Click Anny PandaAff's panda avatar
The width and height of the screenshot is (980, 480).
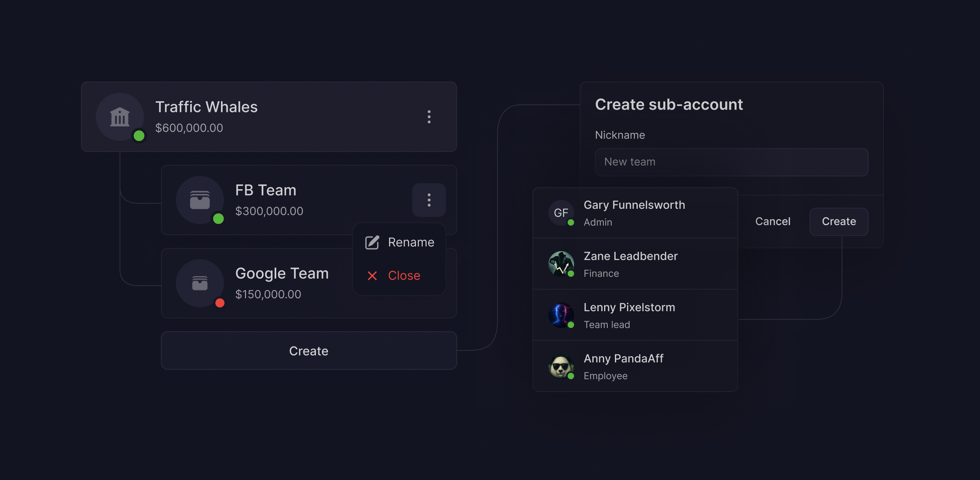(561, 366)
